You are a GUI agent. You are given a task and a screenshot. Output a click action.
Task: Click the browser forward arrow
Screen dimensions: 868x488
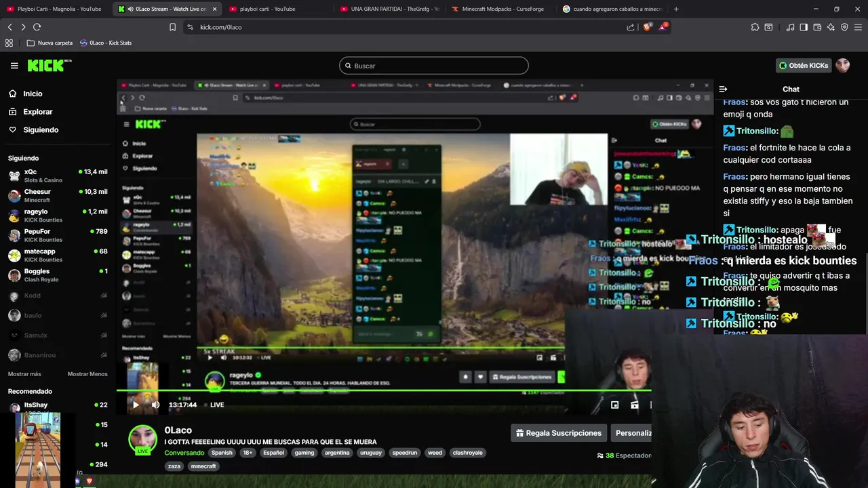pyautogui.click(x=23, y=27)
